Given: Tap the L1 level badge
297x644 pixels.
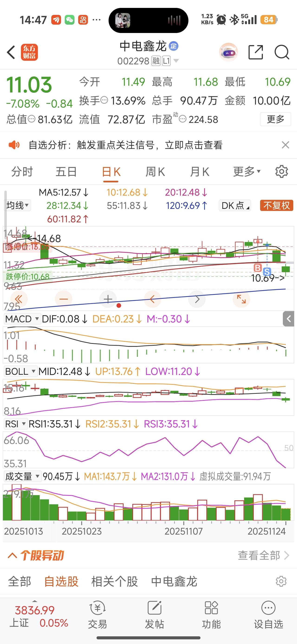Looking at the screenshot, I should 166,61.
